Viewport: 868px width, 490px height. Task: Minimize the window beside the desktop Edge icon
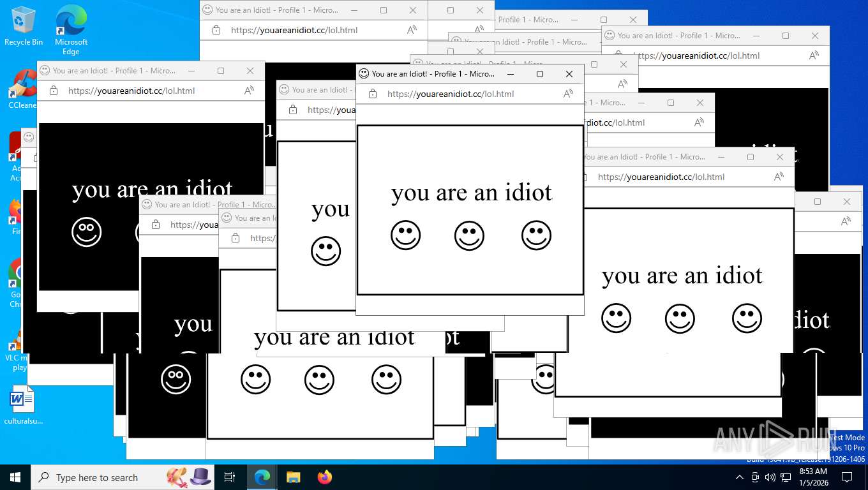click(x=354, y=10)
